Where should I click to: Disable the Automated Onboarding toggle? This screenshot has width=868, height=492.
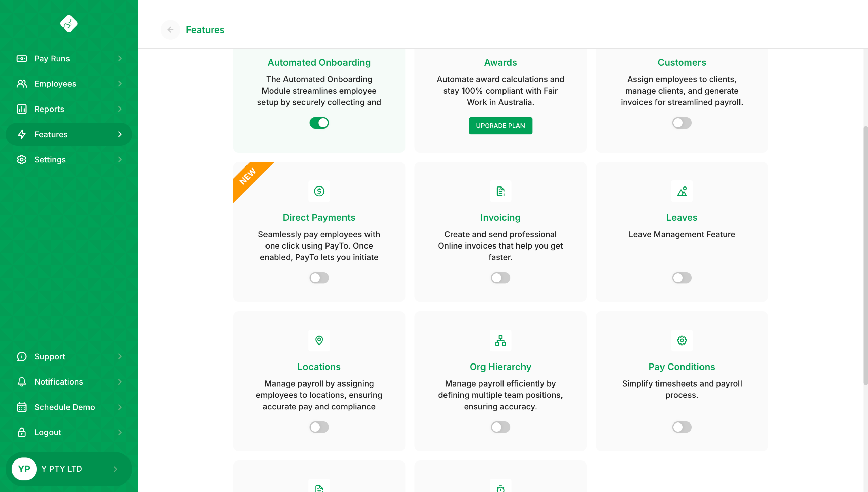click(319, 123)
